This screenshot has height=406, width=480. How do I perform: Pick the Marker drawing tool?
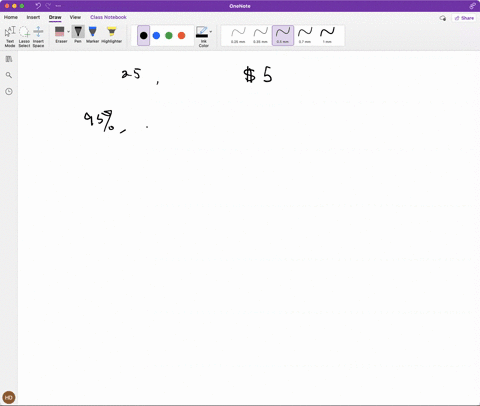[x=93, y=35]
